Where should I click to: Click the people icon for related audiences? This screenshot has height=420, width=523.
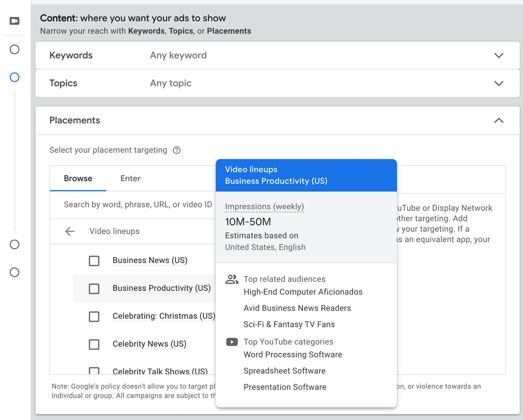[232, 279]
